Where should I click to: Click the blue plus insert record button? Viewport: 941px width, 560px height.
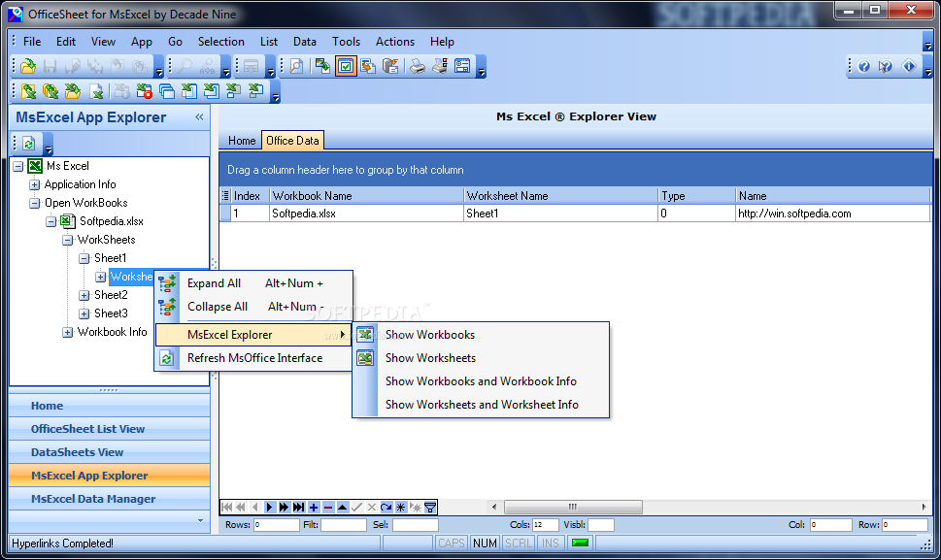coord(314,508)
